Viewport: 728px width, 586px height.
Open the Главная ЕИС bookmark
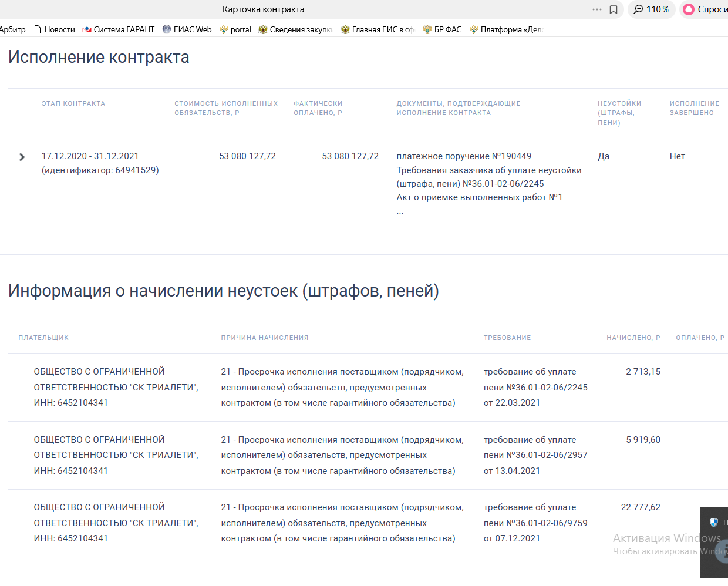click(x=377, y=29)
